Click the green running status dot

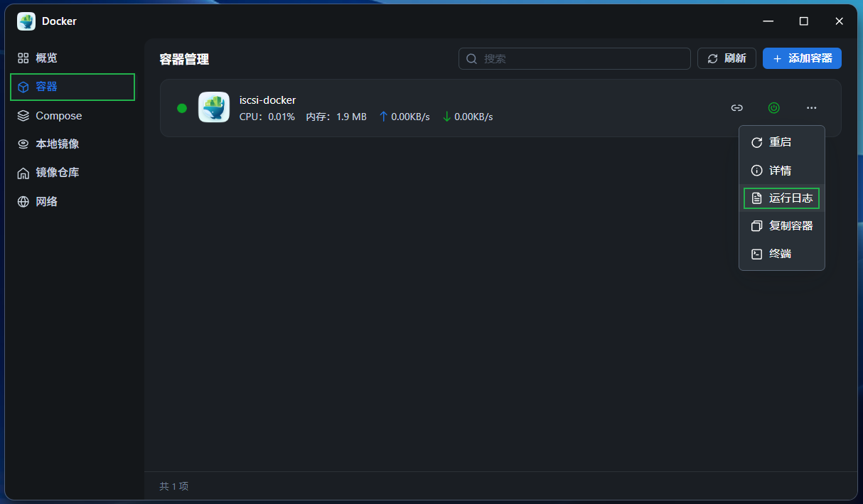pos(182,108)
